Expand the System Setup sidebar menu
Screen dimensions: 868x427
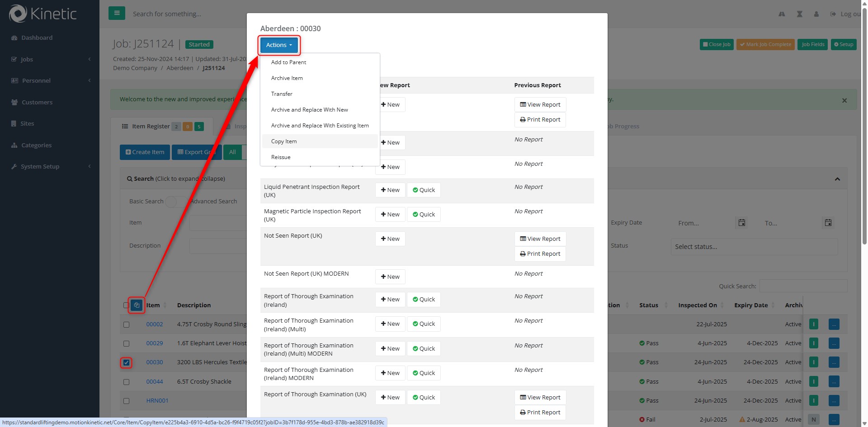point(50,166)
